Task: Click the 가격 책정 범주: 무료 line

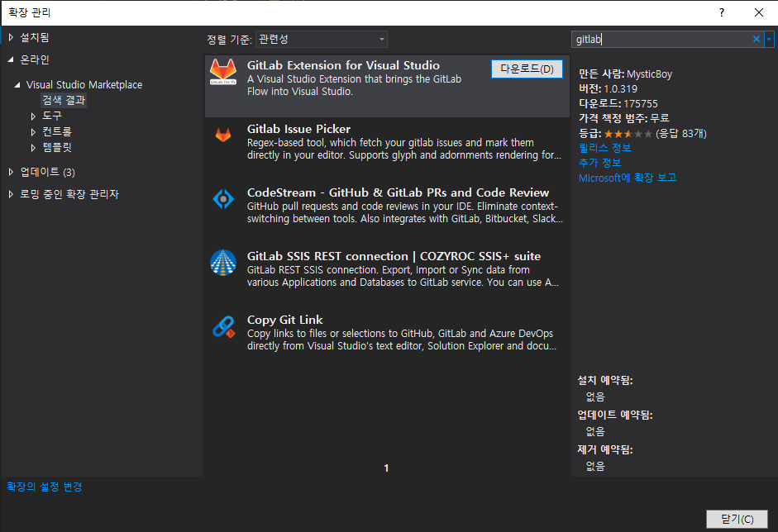Action: coord(623,118)
